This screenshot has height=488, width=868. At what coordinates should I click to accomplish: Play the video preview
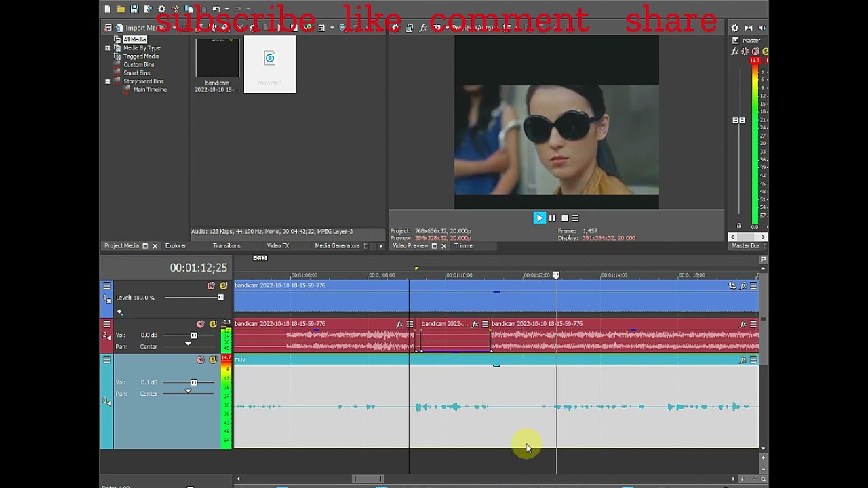[539, 218]
